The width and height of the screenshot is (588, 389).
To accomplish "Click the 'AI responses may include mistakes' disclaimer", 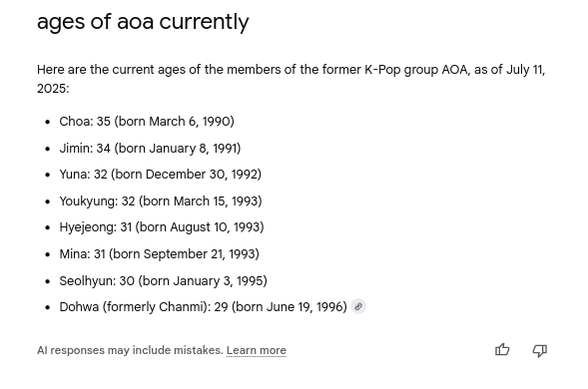I will [x=130, y=350].
